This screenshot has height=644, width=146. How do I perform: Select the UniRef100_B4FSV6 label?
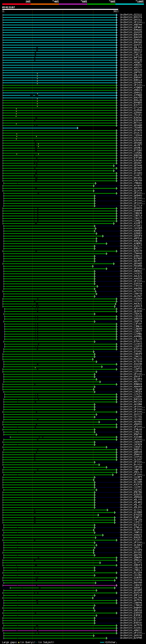(131, 58)
